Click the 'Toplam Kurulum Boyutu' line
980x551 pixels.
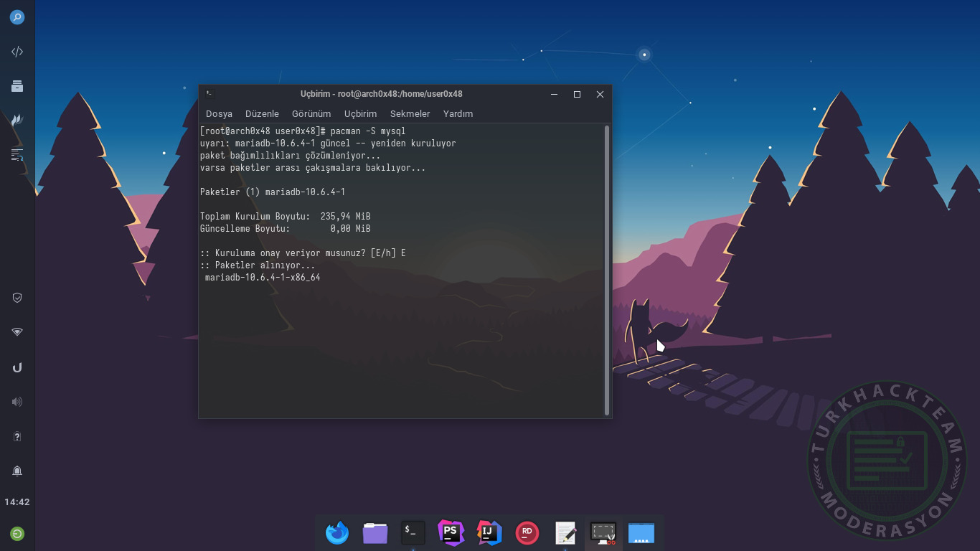pos(286,217)
